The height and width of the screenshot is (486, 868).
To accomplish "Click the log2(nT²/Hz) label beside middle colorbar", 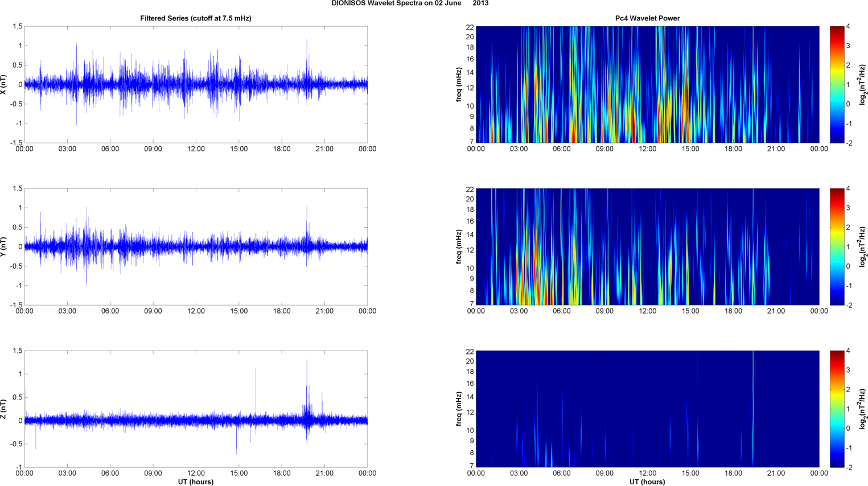I will point(863,247).
